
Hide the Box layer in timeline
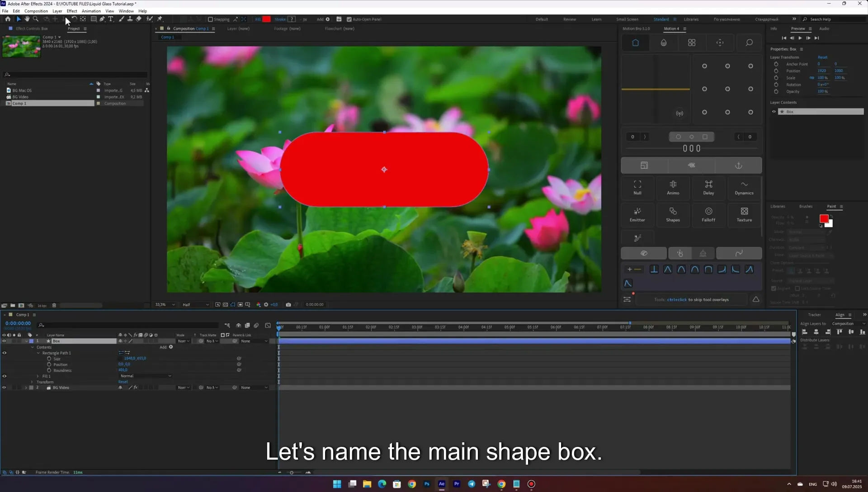(4, 341)
